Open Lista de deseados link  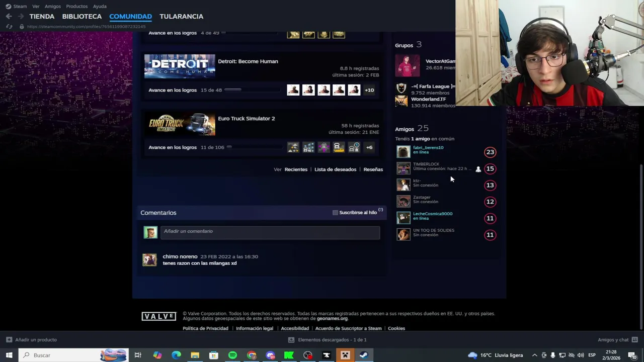(335, 169)
